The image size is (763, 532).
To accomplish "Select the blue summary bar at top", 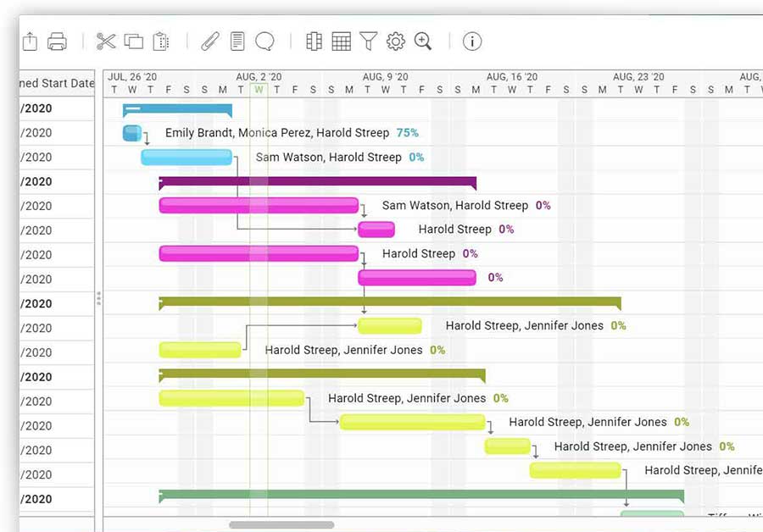I will click(x=177, y=110).
